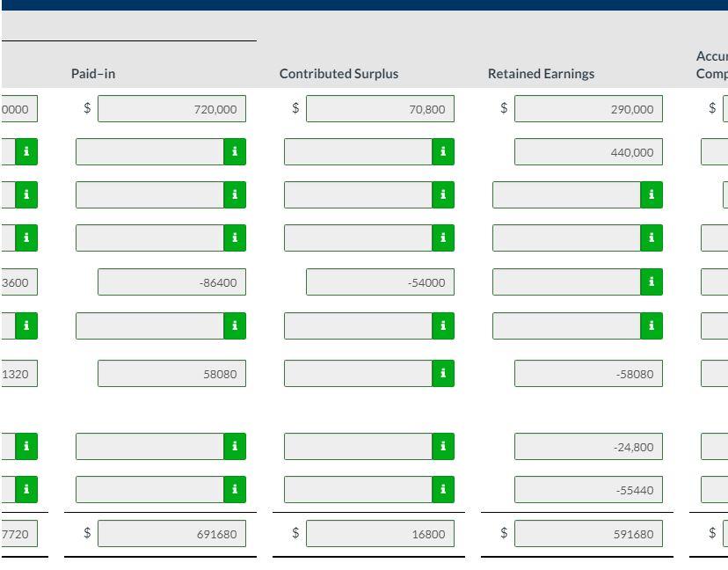Click the "Retained Earnings" column header
Image resolution: width=728 pixels, height=570 pixels.
pos(542,73)
